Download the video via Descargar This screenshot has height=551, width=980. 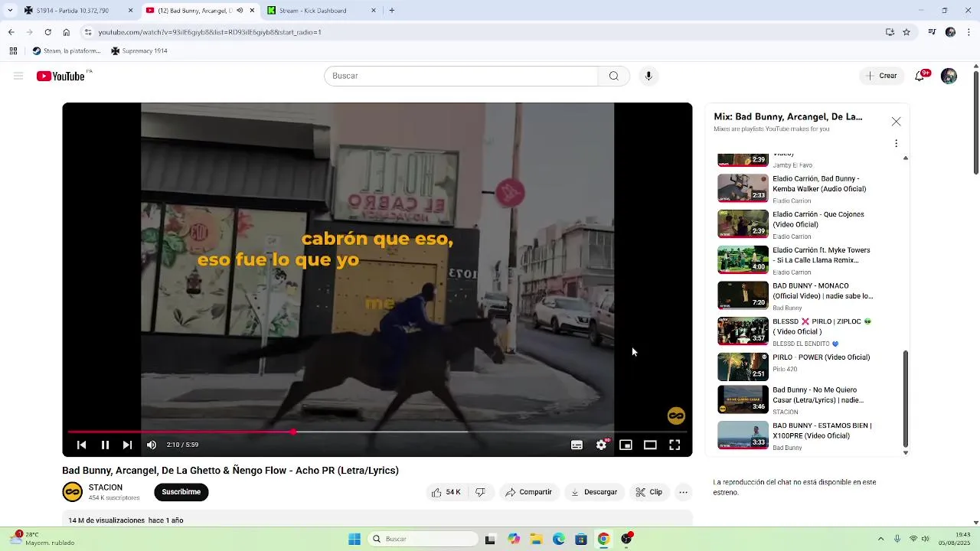click(x=594, y=492)
